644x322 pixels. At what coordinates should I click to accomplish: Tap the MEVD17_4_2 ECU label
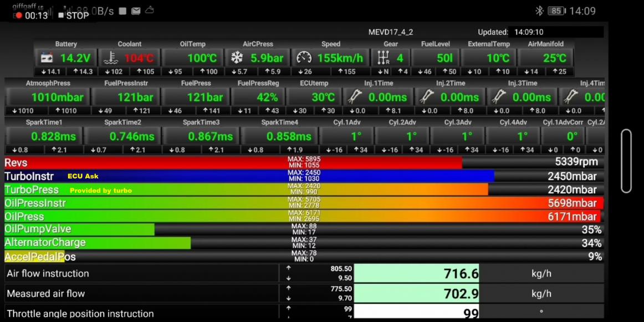click(390, 32)
